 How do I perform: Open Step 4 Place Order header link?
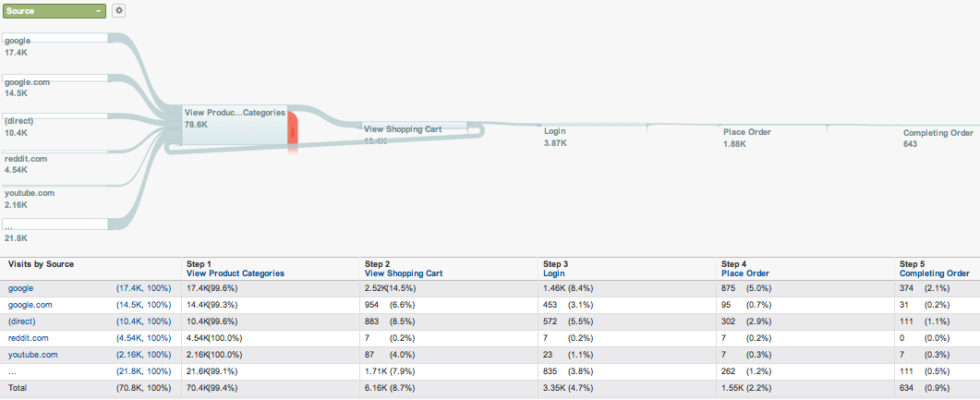click(744, 273)
